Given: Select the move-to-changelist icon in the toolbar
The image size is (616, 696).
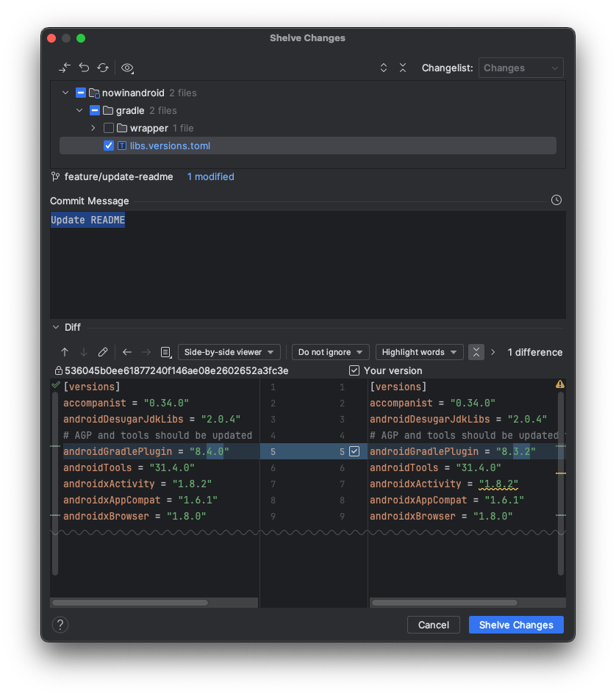Looking at the screenshot, I should coord(64,67).
